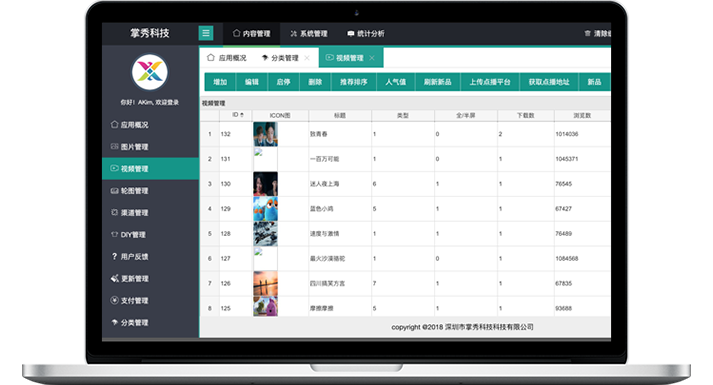This screenshot has width=713, height=385.
Task: Click the cap icon of sidebar 分类管理
Action: click(x=114, y=322)
